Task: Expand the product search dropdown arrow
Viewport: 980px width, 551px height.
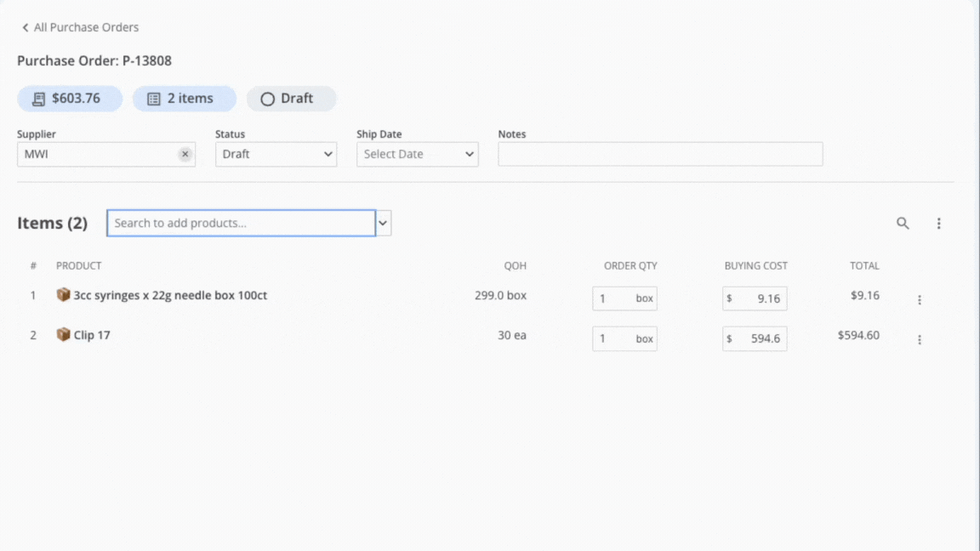Action: 384,224
